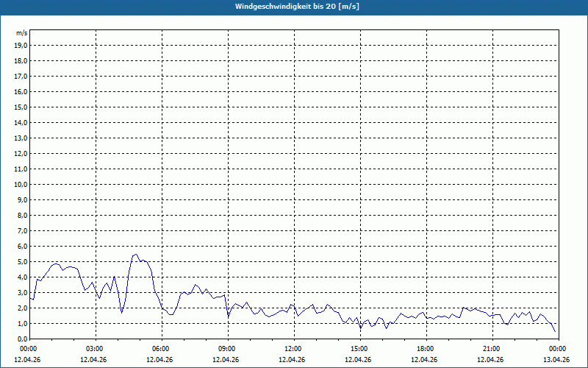Select the "0,0" y-axis label
The height and width of the screenshot is (368, 588).
tap(22, 339)
